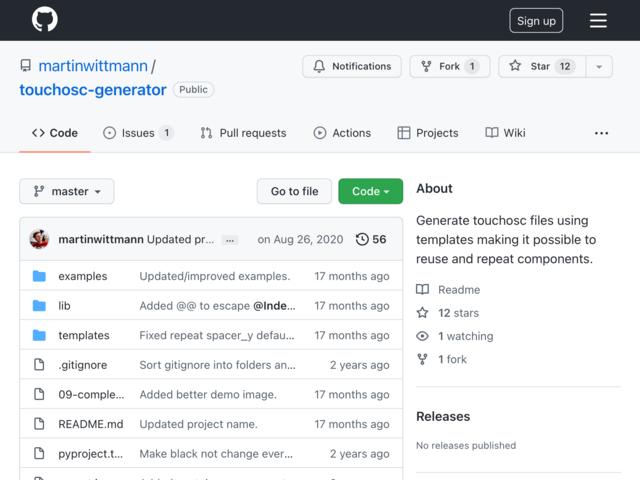Screen dimensions: 640x480
Task: Open commit 'Updated/improved examples.'
Action: pyautogui.click(x=215, y=276)
